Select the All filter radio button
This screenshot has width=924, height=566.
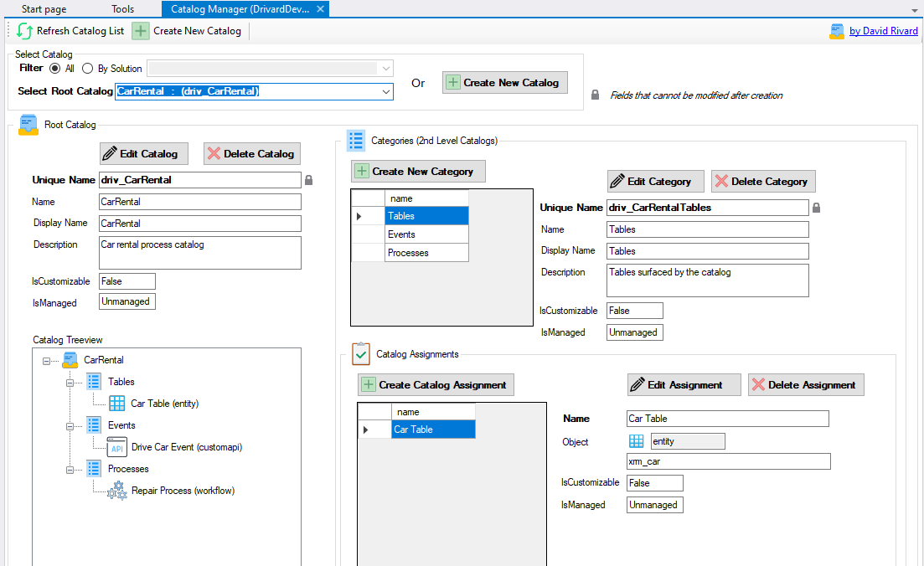54,69
